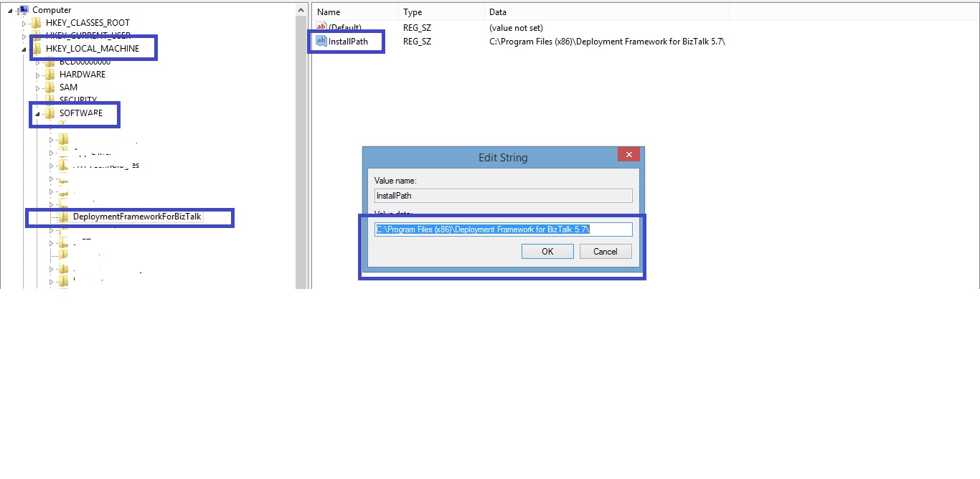Sort values by the Name column header

tap(355, 12)
